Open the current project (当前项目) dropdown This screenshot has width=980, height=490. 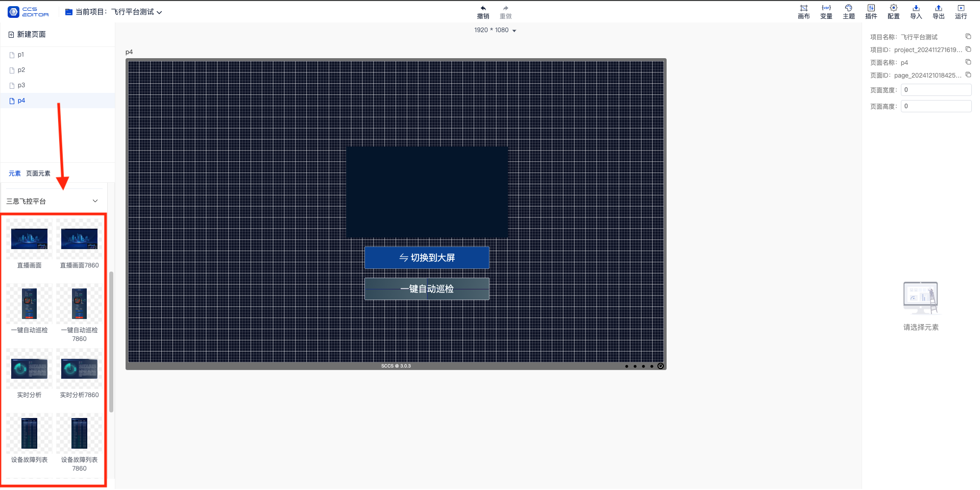point(118,12)
